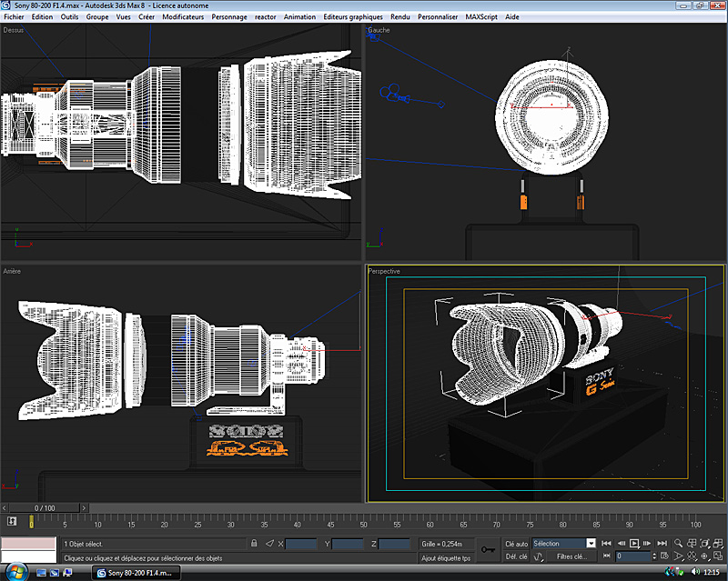Click the X coordinate field

301,544
